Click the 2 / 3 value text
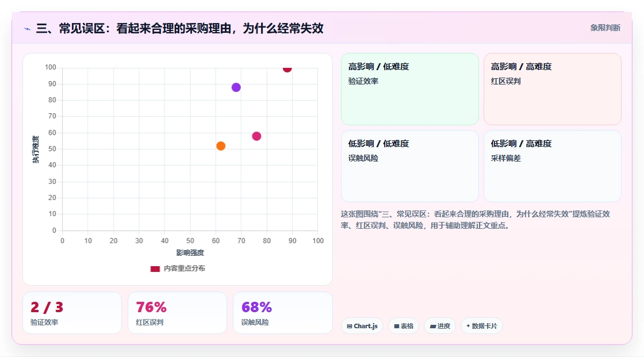 [x=47, y=307]
